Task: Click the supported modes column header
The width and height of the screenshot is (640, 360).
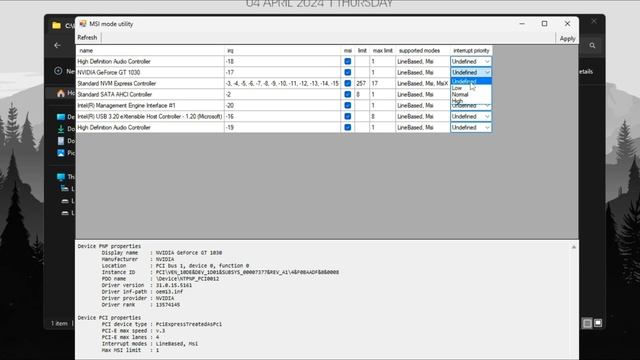Action: (422, 51)
